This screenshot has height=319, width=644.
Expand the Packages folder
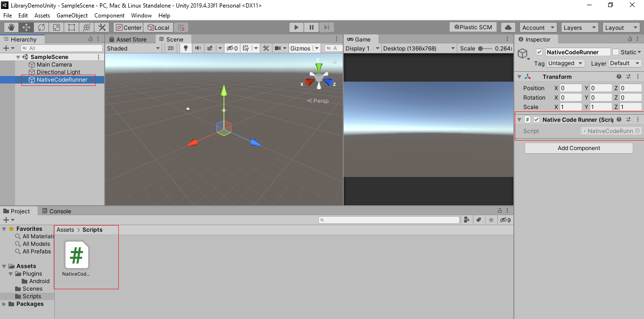4,304
